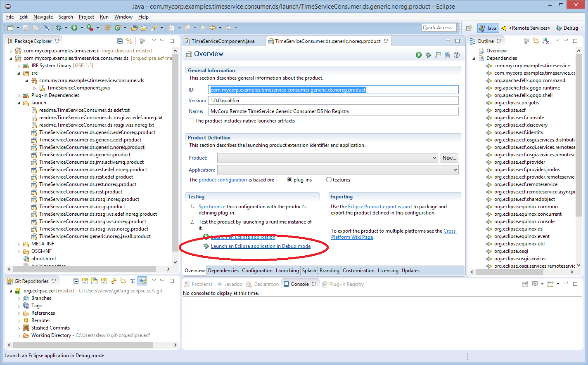The image size is (588, 365).
Task: Click Create new Git repository icon
Action: (x=104, y=281)
